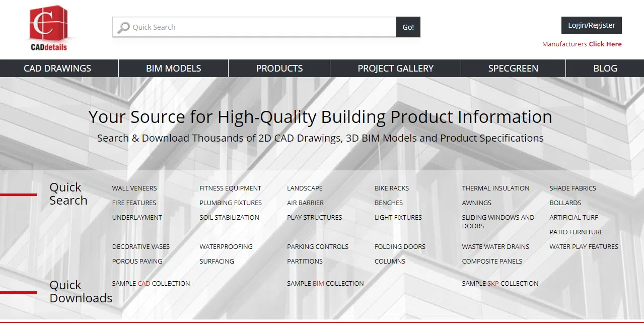
Task: Open the BIKE RACKS category
Action: tap(392, 188)
